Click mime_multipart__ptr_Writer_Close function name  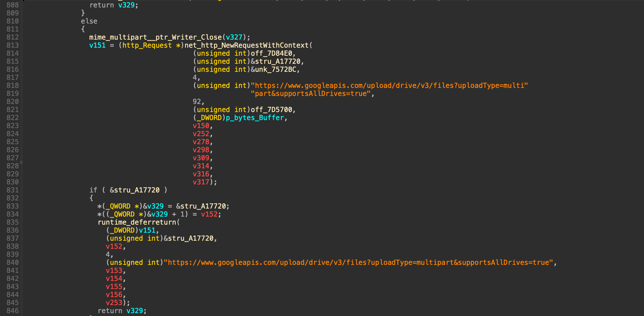[x=155, y=37]
